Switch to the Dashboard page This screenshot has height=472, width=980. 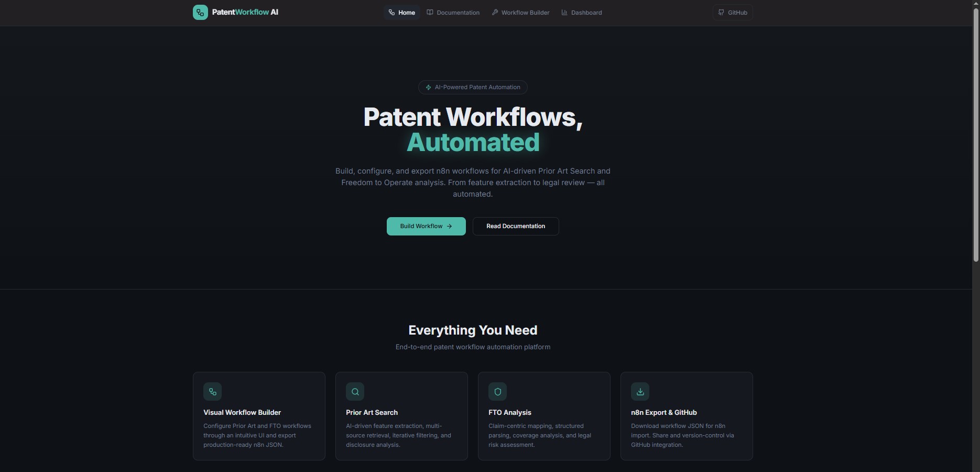coord(586,13)
